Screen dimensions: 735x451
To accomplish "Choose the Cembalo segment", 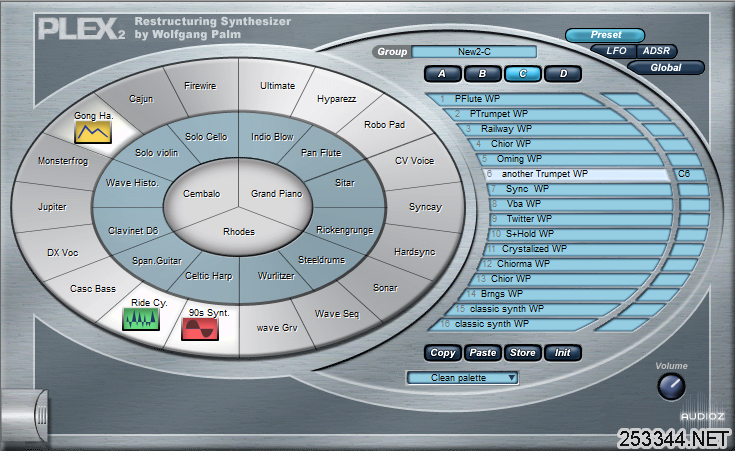I will point(201,194).
